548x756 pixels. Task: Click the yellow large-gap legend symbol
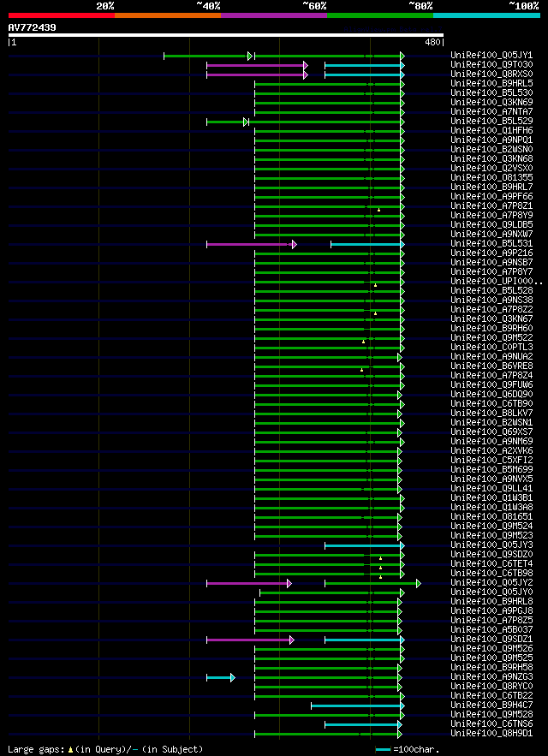pos(70,750)
